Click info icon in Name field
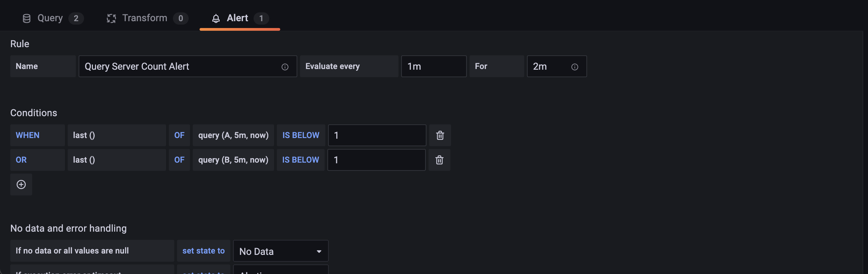Image resolution: width=868 pixels, height=274 pixels. pos(285,67)
